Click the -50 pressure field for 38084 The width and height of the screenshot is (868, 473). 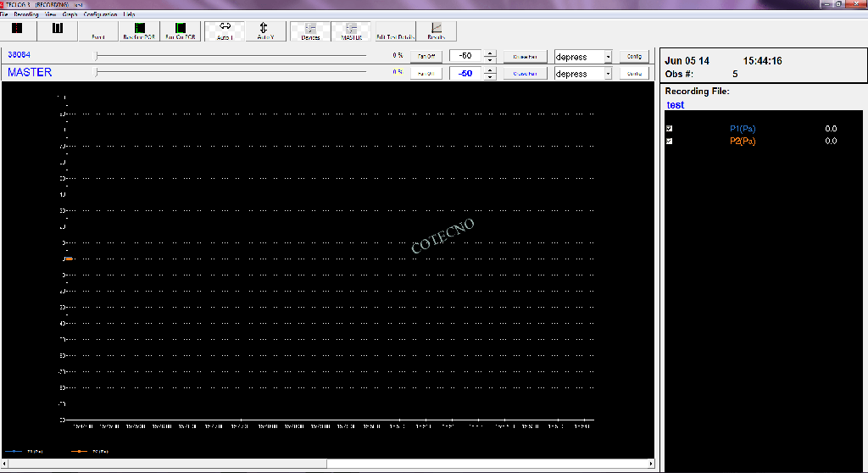pyautogui.click(x=465, y=57)
